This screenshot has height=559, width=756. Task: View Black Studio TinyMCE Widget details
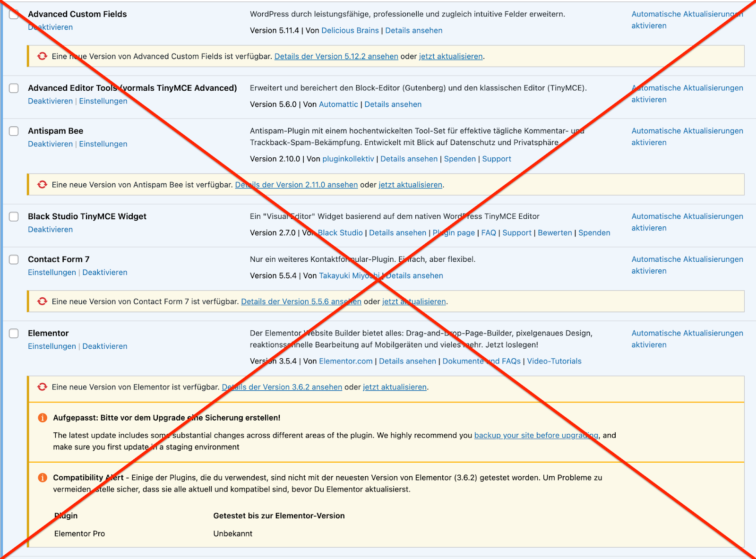398,233
